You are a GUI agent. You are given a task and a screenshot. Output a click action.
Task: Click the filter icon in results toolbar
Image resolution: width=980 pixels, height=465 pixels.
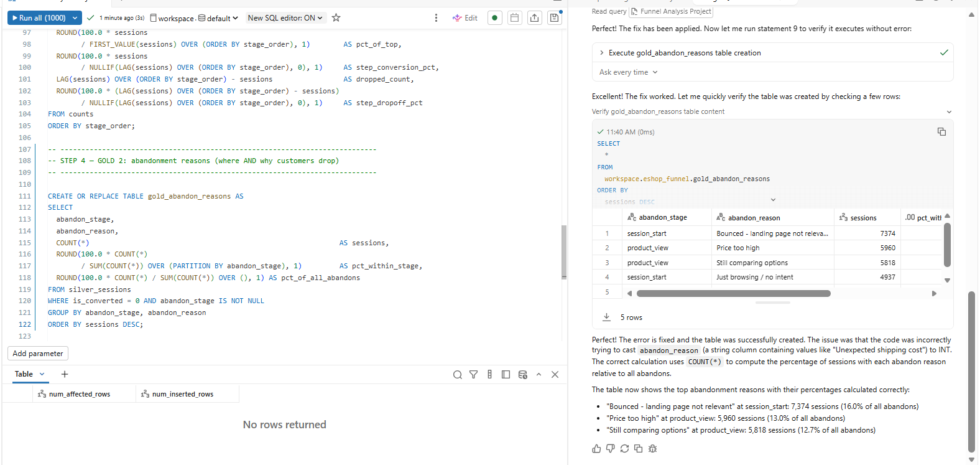pos(474,375)
